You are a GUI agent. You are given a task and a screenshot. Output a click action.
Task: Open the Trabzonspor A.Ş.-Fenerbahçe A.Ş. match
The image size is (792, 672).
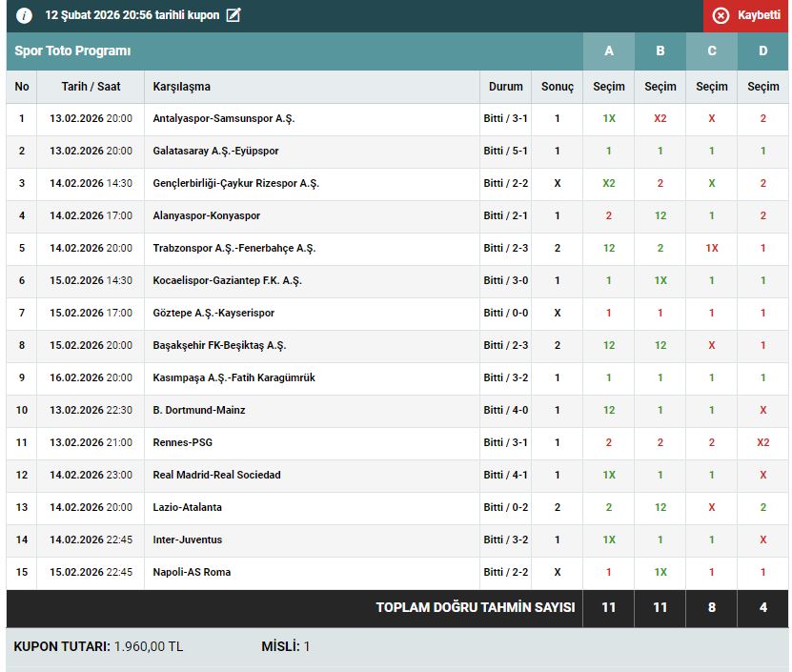(x=234, y=249)
